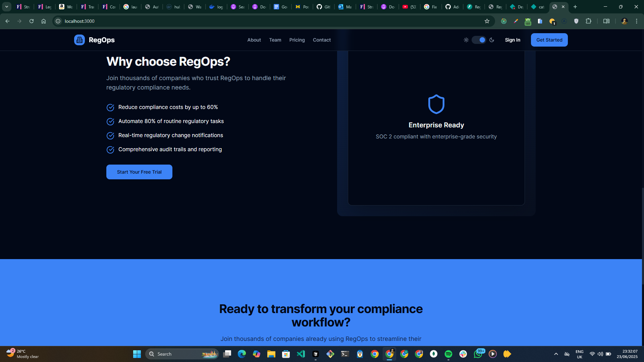Image resolution: width=644 pixels, height=362 pixels.
Task: Click the Enterprise Ready shield icon
Action: pyautogui.click(x=436, y=104)
